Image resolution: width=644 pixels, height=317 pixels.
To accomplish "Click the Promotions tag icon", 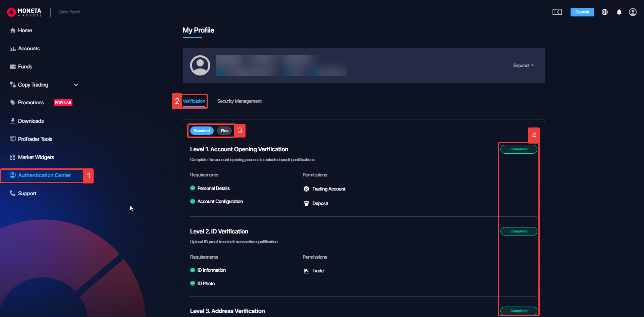I will 13,103.
